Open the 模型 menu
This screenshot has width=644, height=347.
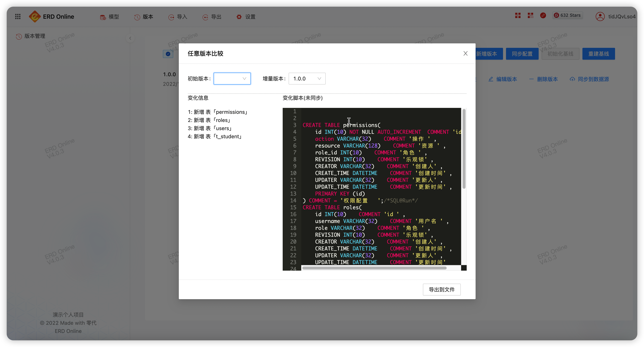click(x=109, y=17)
